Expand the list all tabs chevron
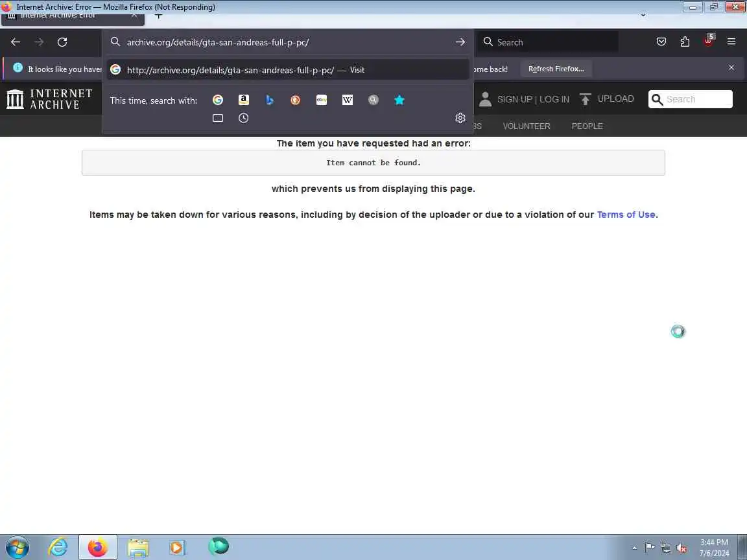Image resolution: width=747 pixels, height=560 pixels. click(643, 16)
